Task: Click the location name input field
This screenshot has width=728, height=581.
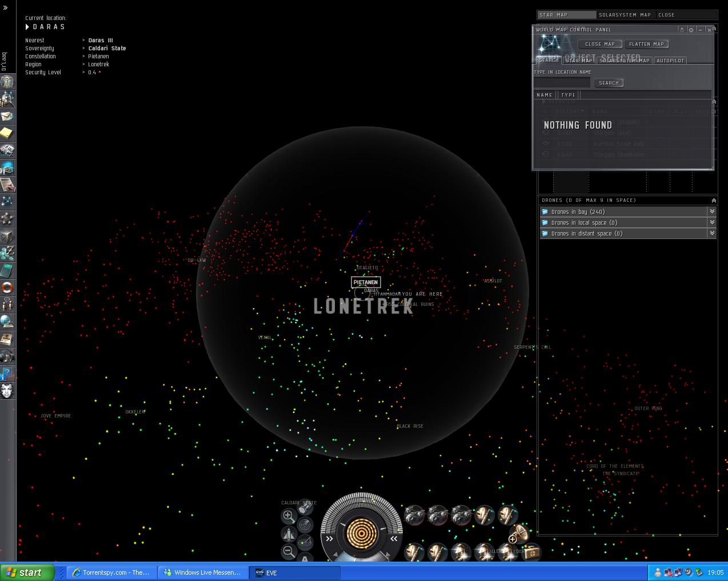Action: point(562,82)
